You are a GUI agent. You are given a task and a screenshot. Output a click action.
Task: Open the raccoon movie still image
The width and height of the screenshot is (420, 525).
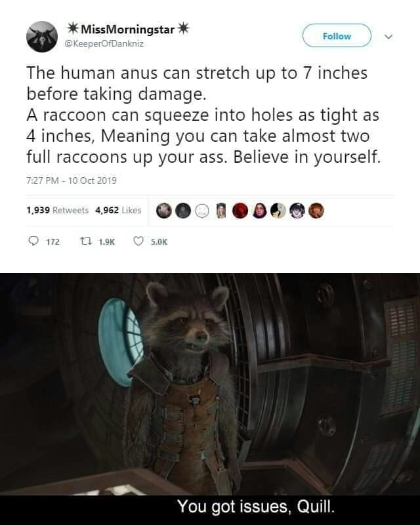point(210,399)
